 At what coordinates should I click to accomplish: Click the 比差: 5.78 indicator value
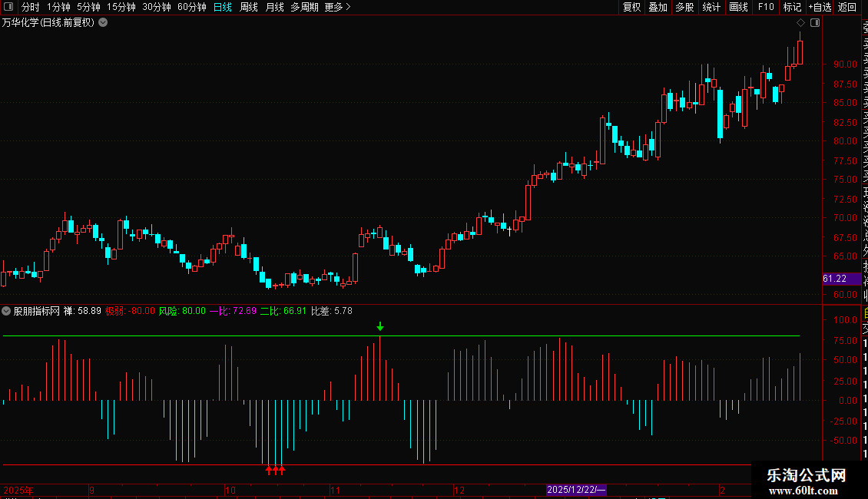coord(332,311)
